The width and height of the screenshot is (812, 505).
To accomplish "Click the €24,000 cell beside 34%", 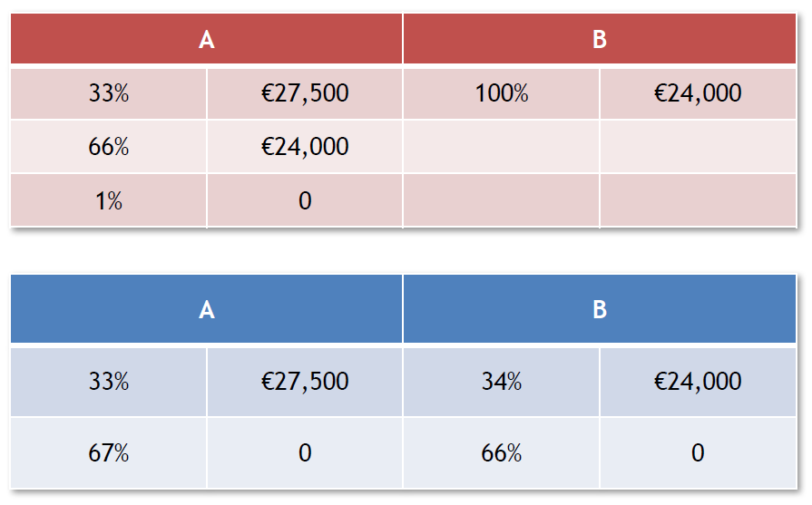I will (698, 382).
